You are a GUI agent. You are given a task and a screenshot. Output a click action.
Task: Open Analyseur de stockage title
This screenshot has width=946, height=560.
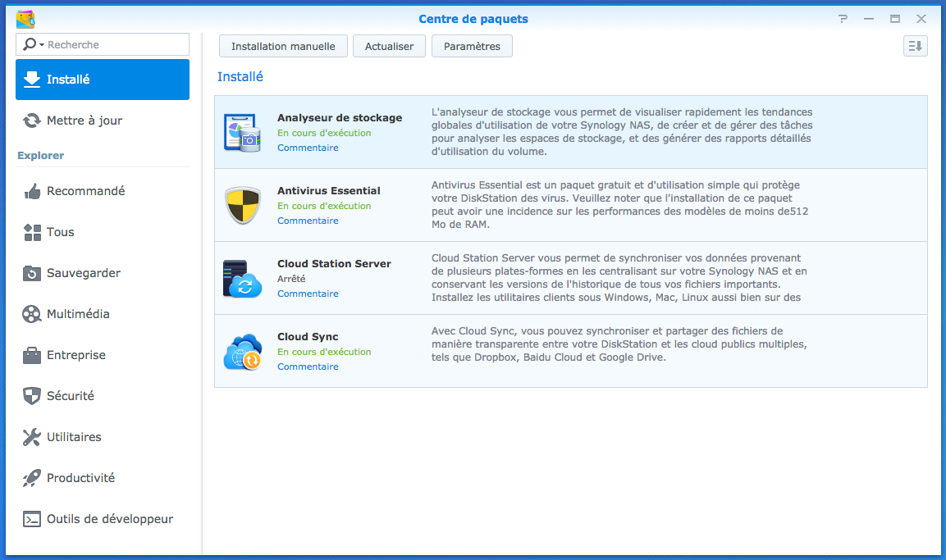point(340,117)
